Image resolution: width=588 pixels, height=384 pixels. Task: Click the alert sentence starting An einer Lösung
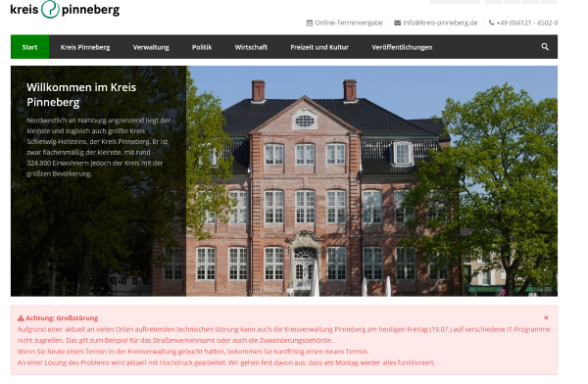(x=226, y=362)
